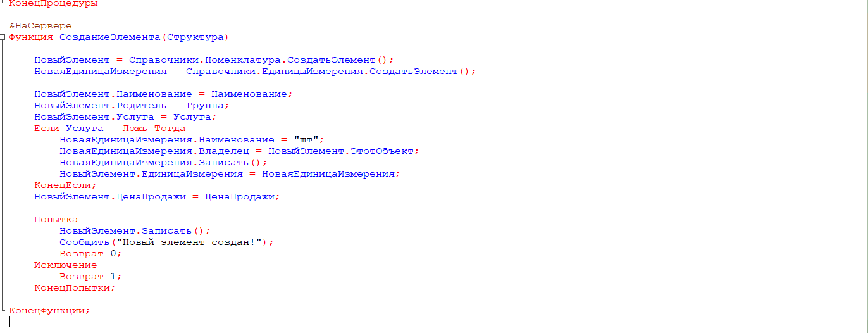868x333 pixels.
Task: Click ЕдиницыИзмерения in the second assignment
Action: [313, 72]
